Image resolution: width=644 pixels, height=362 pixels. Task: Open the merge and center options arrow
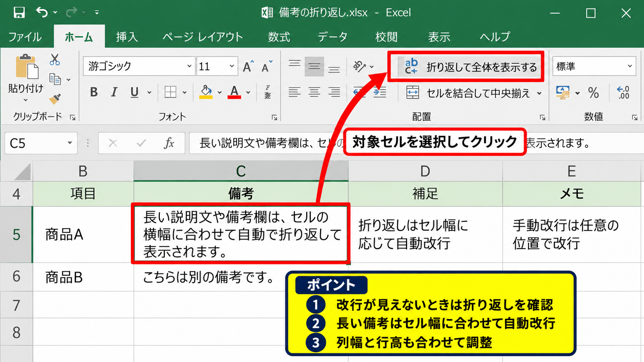pyautogui.click(x=539, y=93)
